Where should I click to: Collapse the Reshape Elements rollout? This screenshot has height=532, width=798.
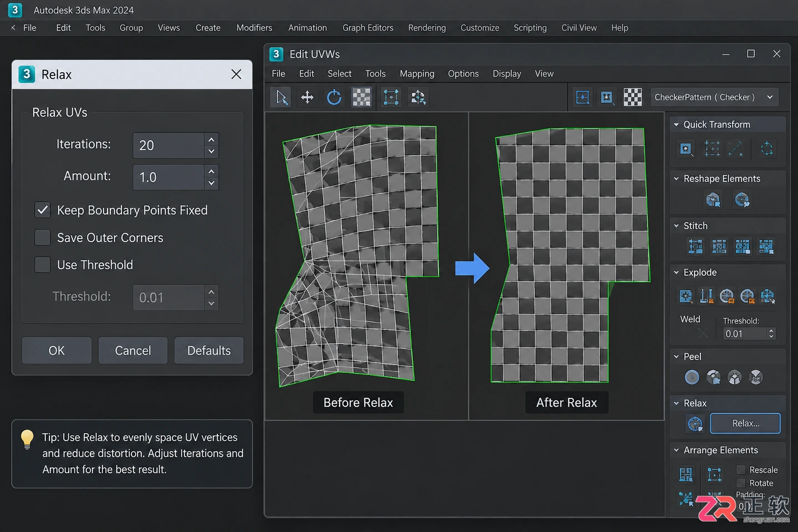pyautogui.click(x=676, y=178)
